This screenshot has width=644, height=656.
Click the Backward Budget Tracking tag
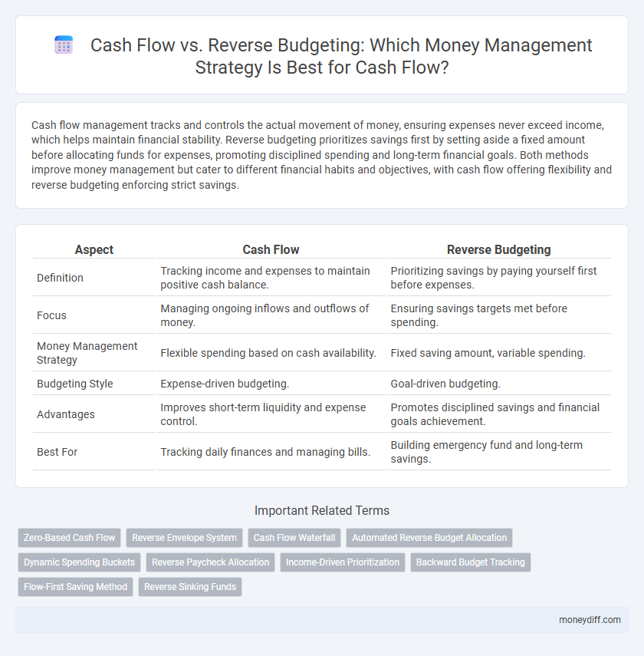(471, 562)
